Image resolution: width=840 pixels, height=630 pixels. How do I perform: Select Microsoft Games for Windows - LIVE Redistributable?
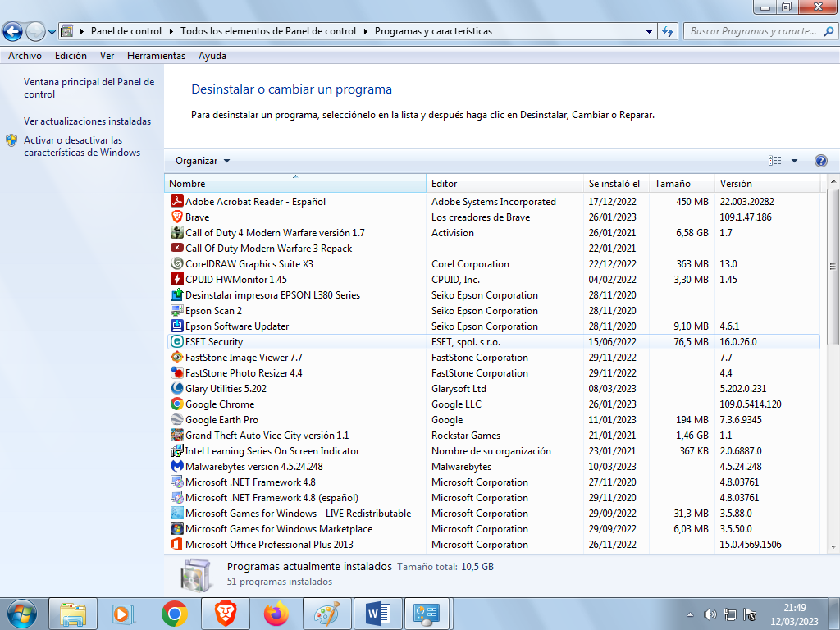(492, 514)
